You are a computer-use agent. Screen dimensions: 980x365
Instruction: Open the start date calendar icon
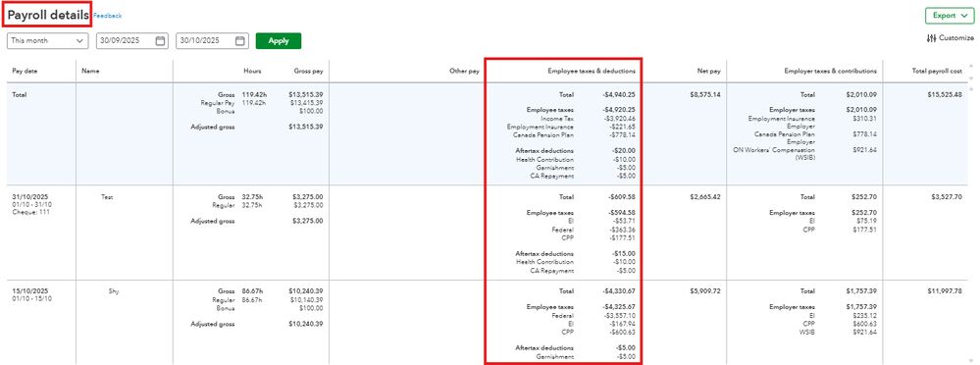point(160,40)
